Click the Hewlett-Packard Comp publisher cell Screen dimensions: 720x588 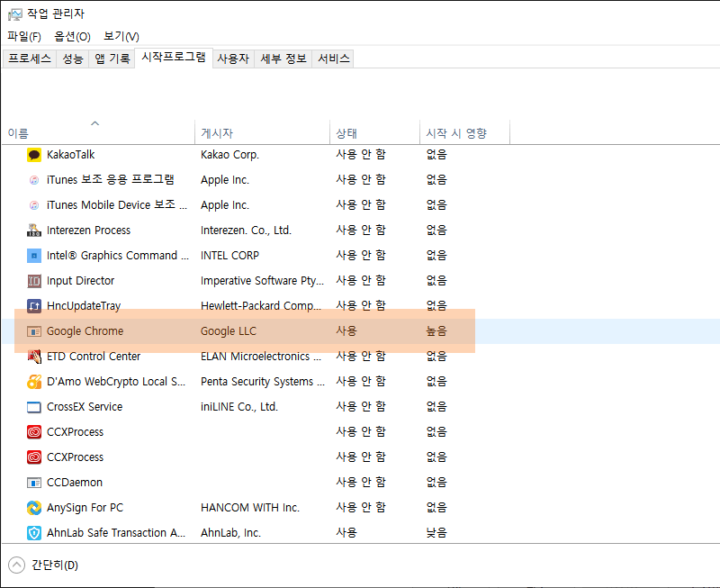click(x=261, y=306)
